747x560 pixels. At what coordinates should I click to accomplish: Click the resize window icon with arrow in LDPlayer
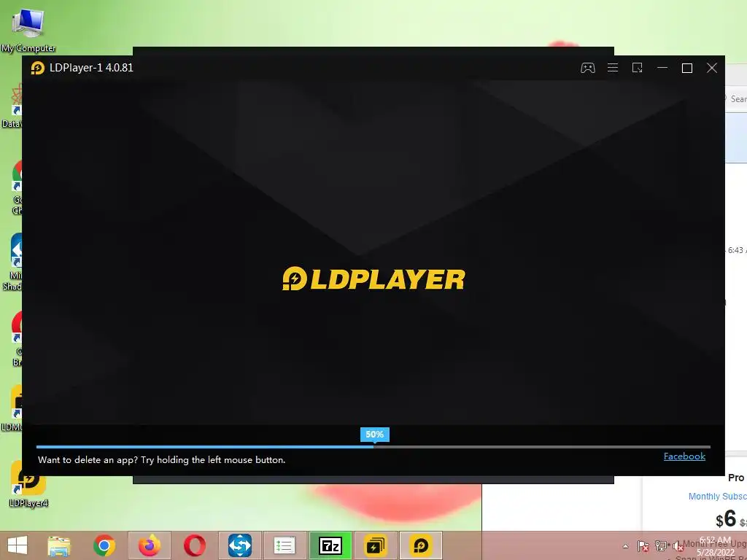[638, 68]
